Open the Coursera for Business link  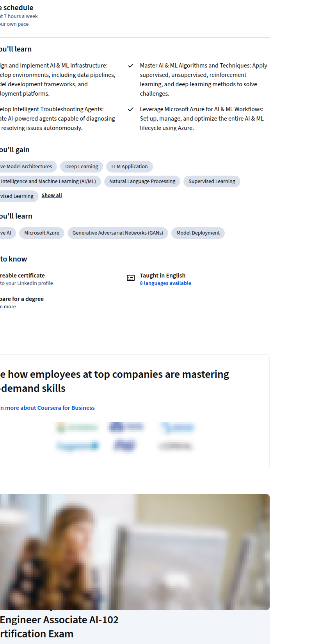pyautogui.click(x=47, y=408)
